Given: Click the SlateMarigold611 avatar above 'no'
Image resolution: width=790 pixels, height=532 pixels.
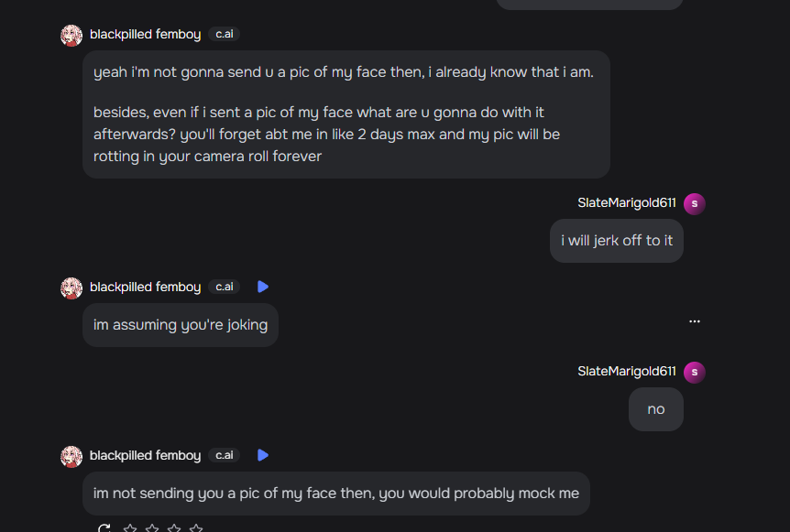Looking at the screenshot, I should coord(695,372).
